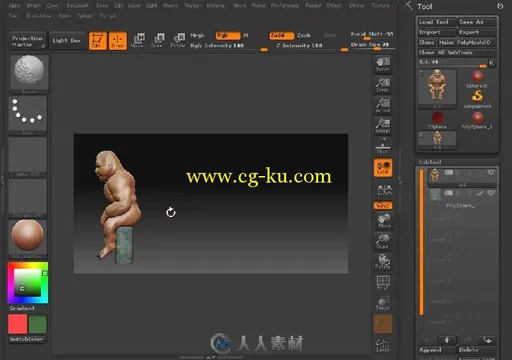
Task: Toggle the Gradient option
Action: [22, 308]
